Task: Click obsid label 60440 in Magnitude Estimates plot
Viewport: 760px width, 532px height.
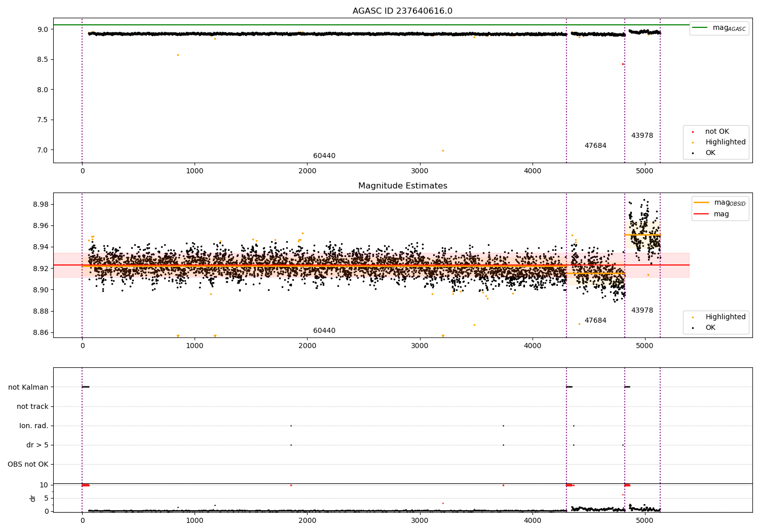Action: click(x=324, y=331)
